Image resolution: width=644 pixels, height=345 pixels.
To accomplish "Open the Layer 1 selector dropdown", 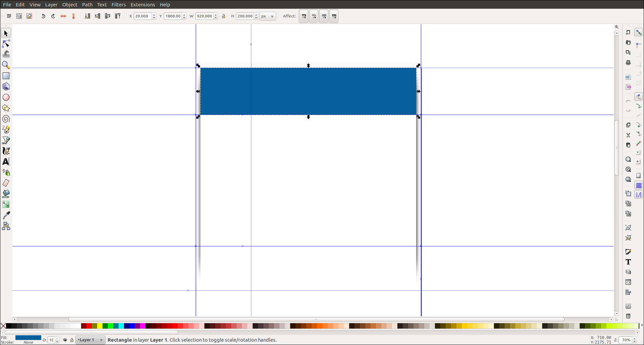I will click(x=90, y=340).
